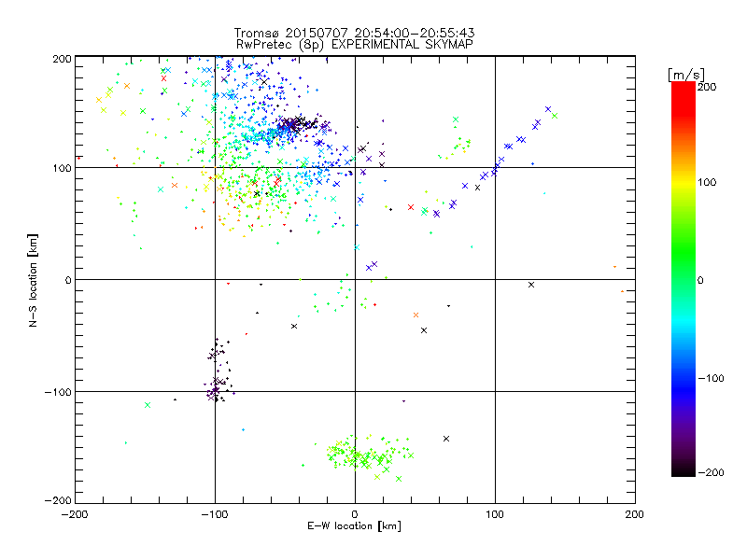
Task: Click the colorbar value label 200
Action: coord(707,87)
